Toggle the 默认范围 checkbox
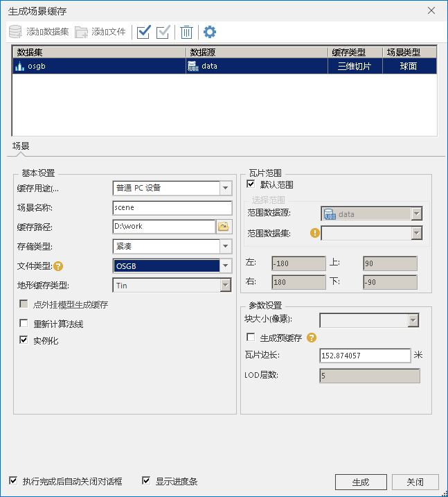 tap(251, 184)
